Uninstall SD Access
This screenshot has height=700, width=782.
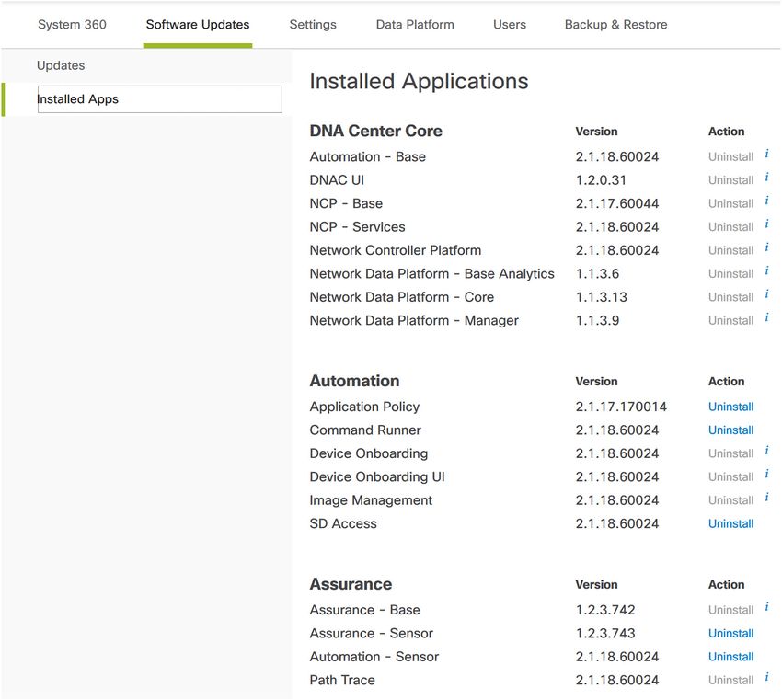coord(730,524)
